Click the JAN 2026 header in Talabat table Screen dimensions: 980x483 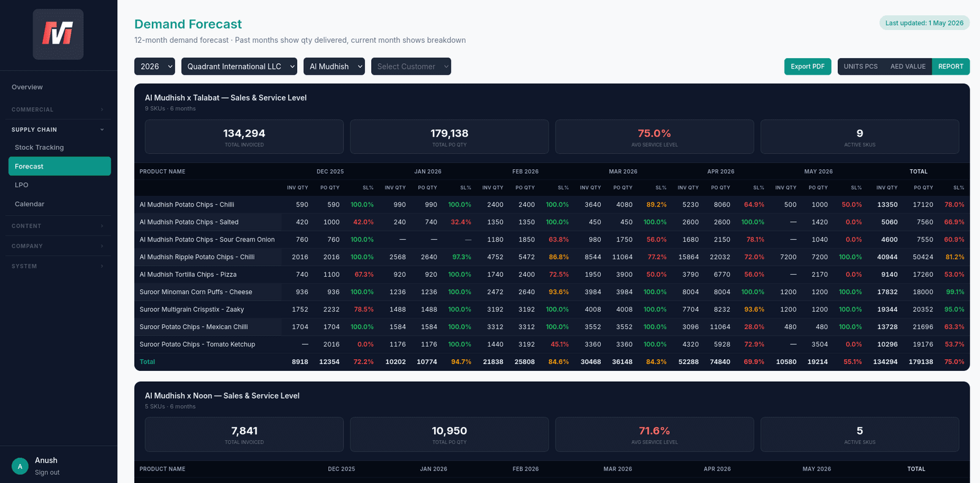pos(428,172)
